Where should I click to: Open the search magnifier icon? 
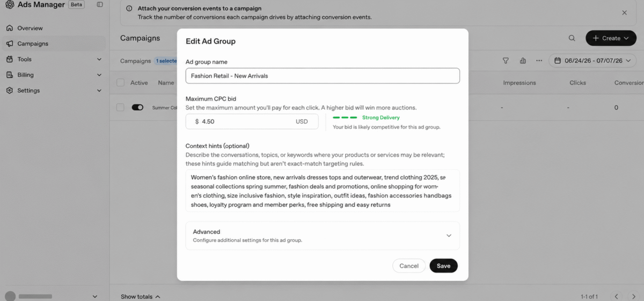(572, 38)
